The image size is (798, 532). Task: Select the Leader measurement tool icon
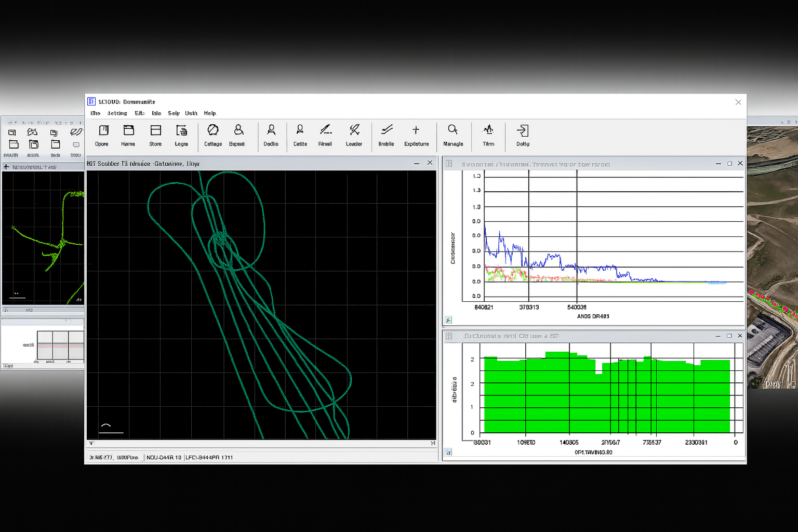pyautogui.click(x=354, y=135)
